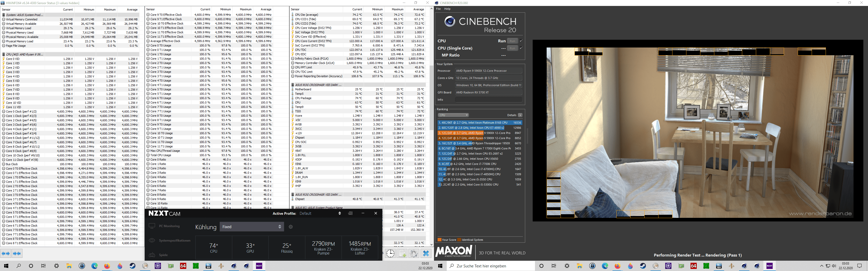This screenshot has height=271, width=868.
Task: Expand sensor columns with HWiNFO double-arrow button
Action: coord(6,253)
